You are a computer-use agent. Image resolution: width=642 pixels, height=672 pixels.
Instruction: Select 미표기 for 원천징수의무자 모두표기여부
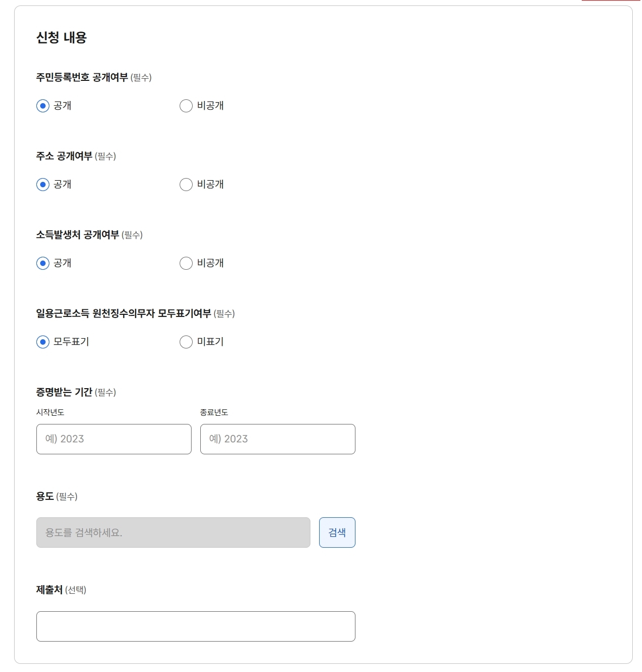[186, 342]
